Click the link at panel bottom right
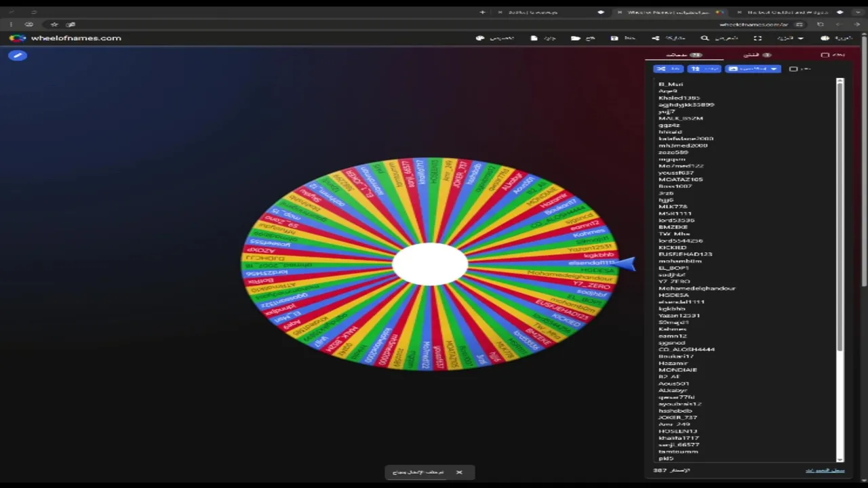 click(x=825, y=470)
